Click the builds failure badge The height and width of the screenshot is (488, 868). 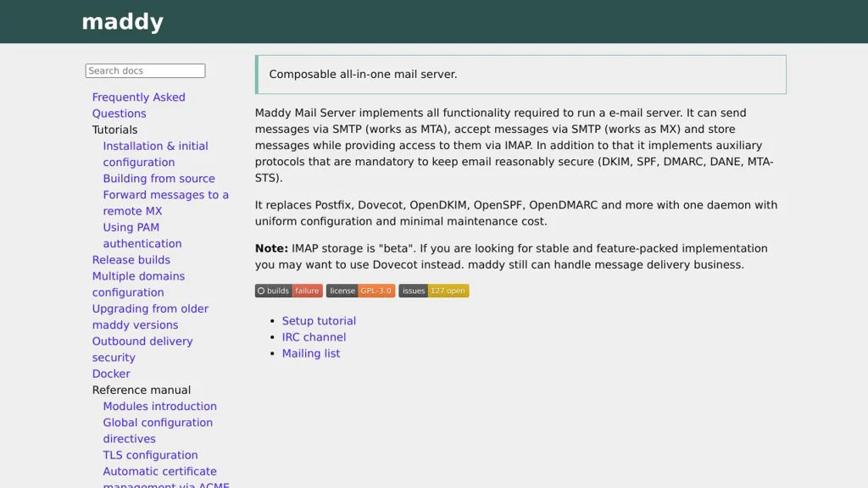(x=289, y=291)
